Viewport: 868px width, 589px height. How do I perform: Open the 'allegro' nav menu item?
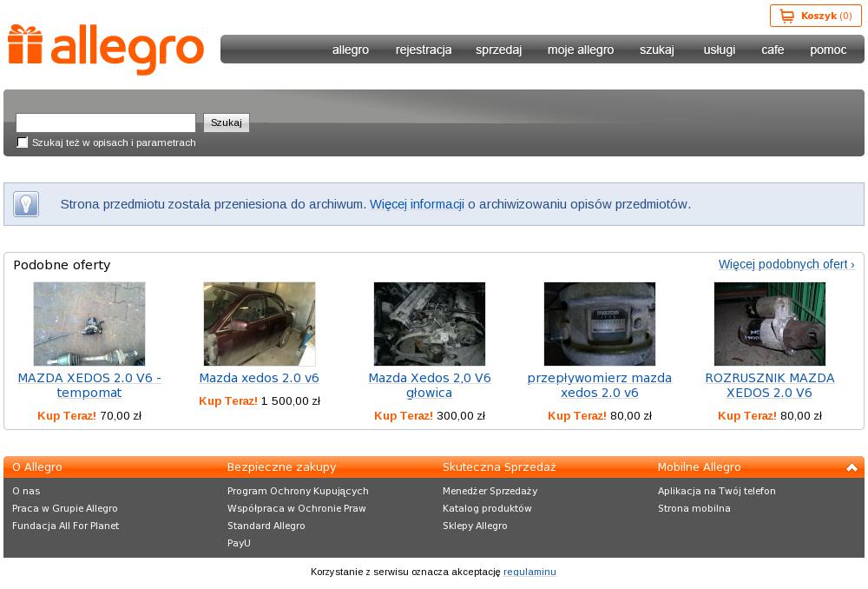click(351, 50)
